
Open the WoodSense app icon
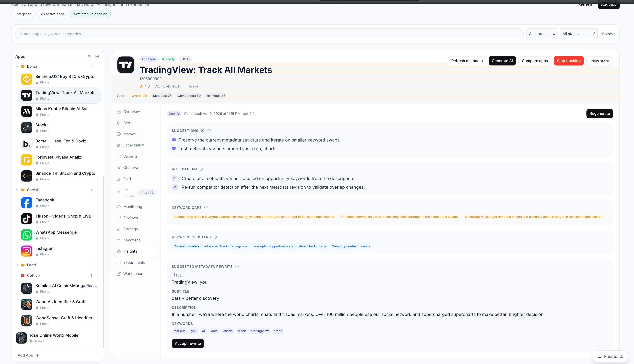click(27, 320)
